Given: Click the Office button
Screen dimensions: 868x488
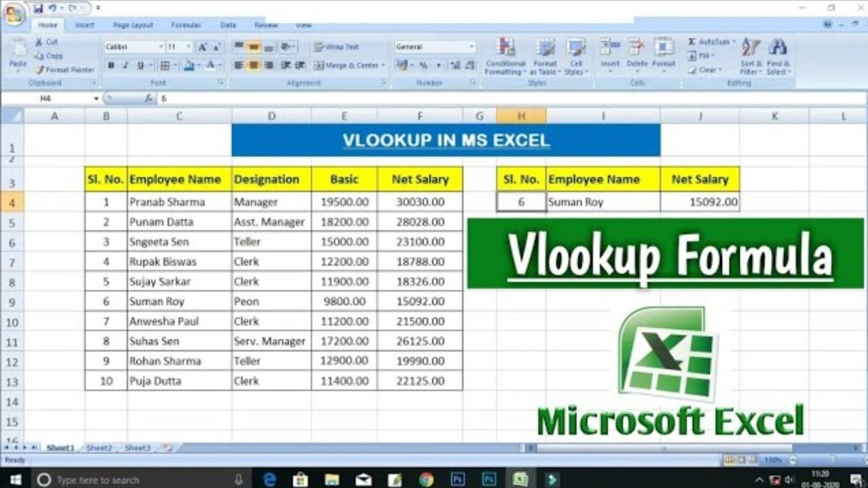Looking at the screenshot, I should [x=13, y=13].
